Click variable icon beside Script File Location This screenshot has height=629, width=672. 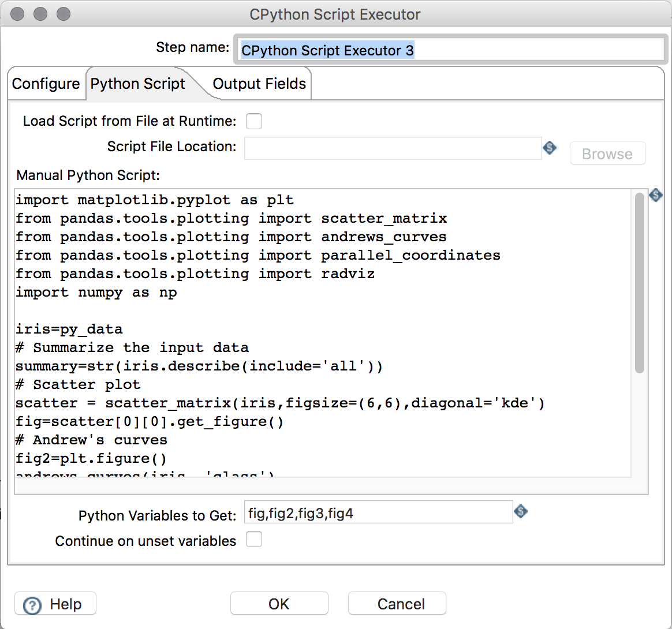[550, 148]
